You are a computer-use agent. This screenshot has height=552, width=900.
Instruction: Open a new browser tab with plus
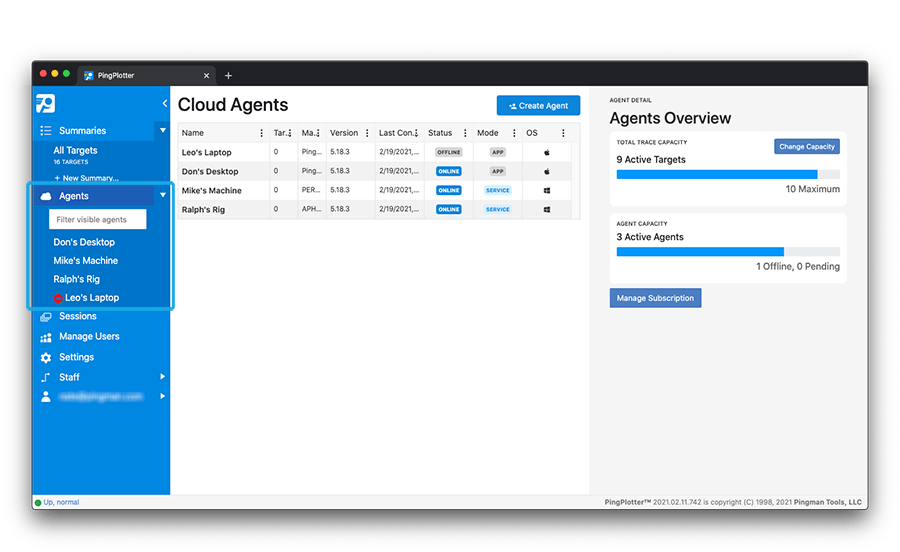[228, 76]
